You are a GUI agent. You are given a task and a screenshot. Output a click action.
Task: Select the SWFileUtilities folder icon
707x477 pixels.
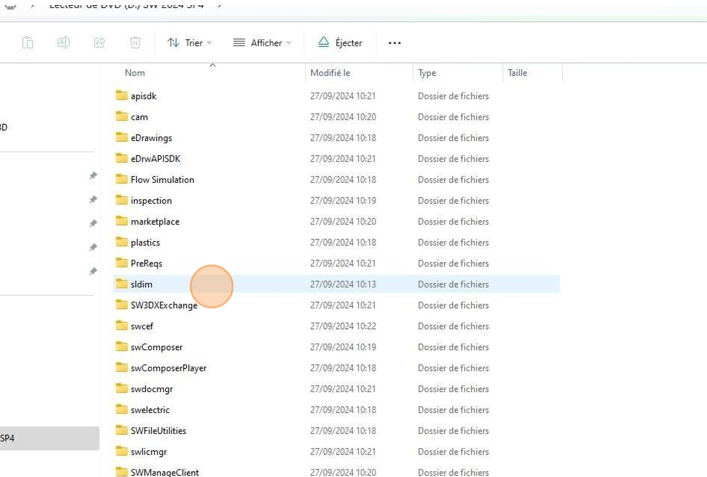coord(121,430)
